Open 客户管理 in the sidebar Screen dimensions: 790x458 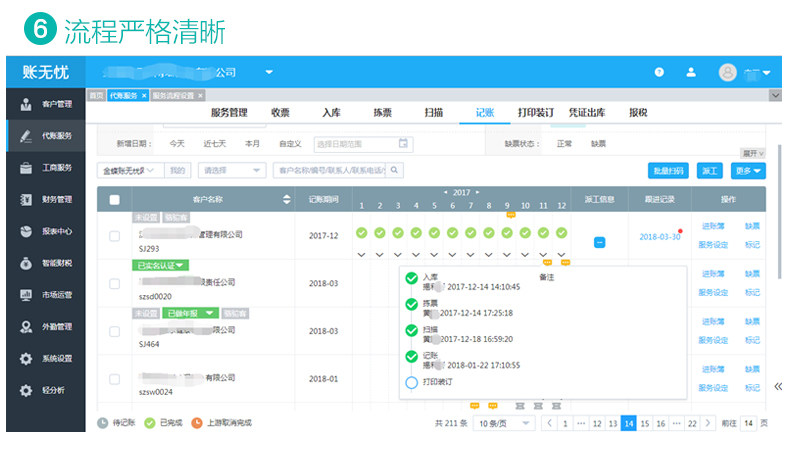coord(46,104)
